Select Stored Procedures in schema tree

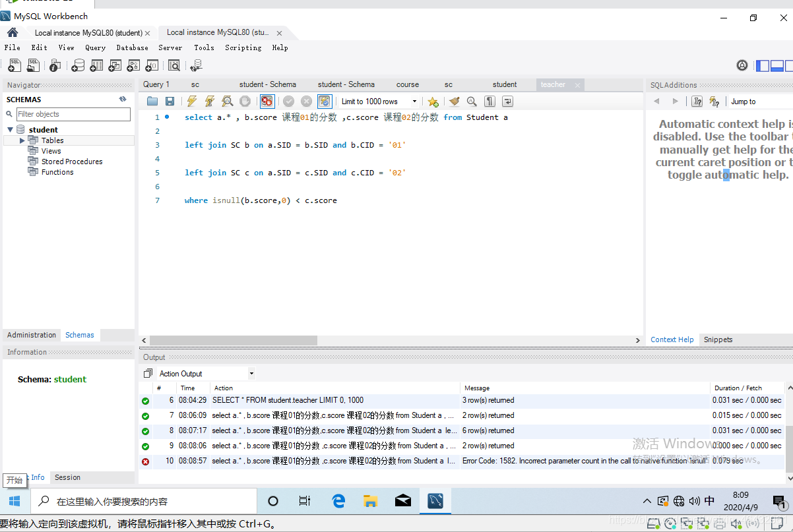click(72, 162)
